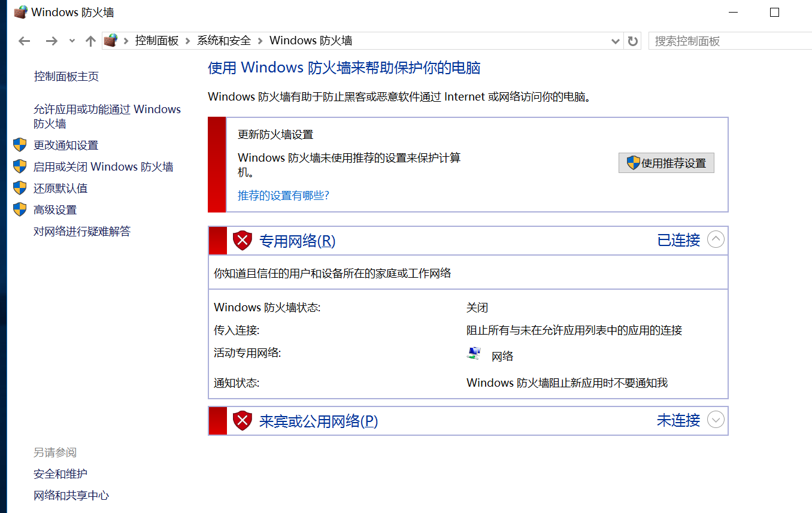Open the 控制面板 breadcrumb
The image size is (812, 513).
157,41
